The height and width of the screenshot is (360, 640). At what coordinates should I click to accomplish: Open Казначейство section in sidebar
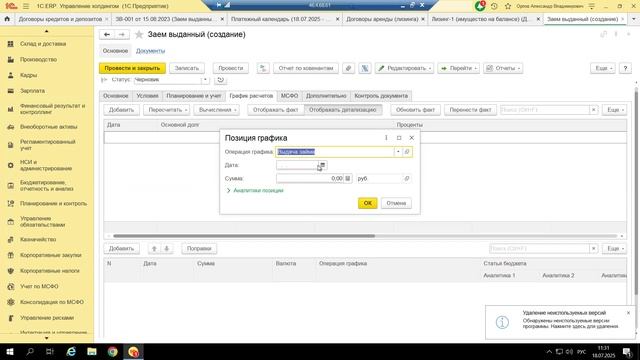point(38,240)
